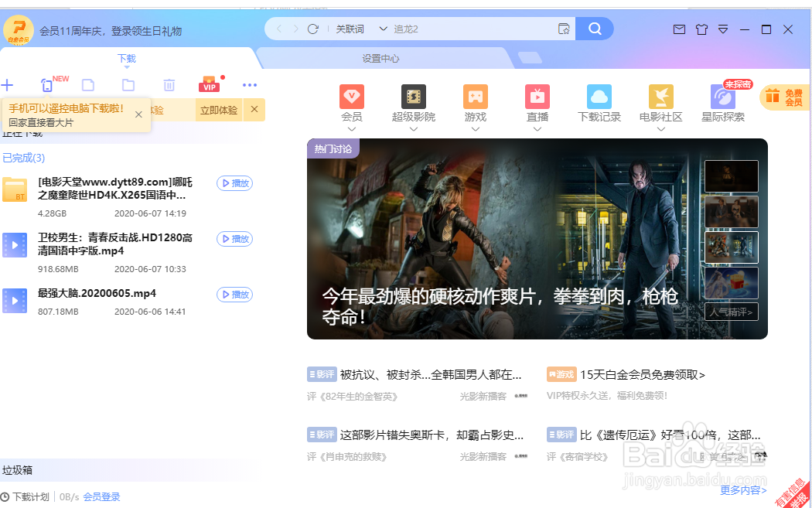Open the 下载记录 cloud icon

click(x=599, y=97)
